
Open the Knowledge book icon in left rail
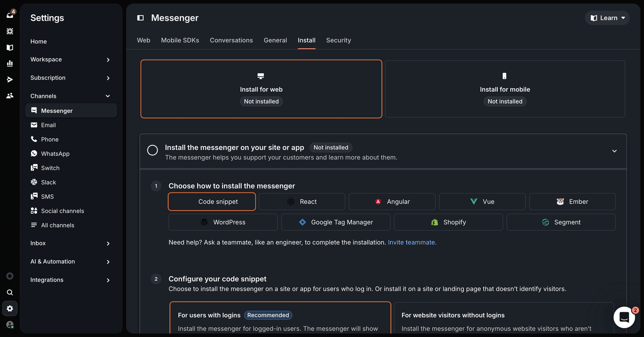pos(10,48)
